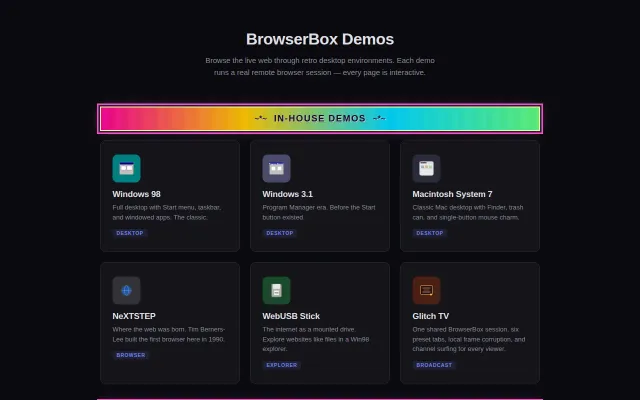Click the BROWSER tag on NeXTSTEP card

coord(131,355)
